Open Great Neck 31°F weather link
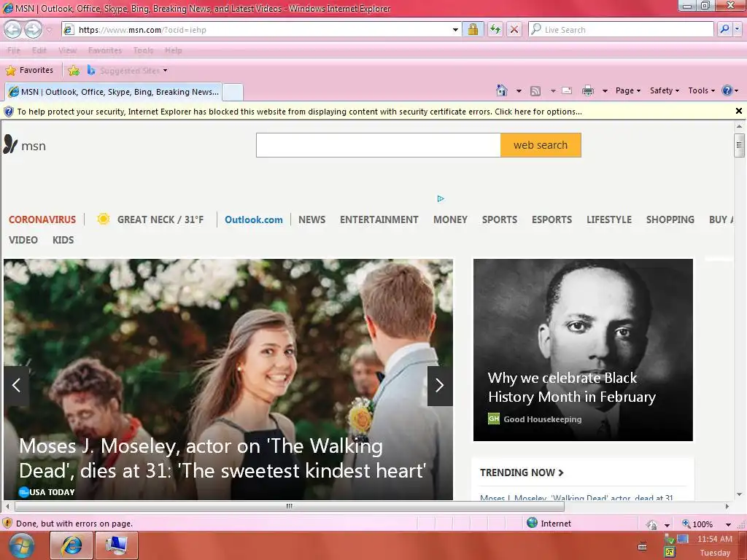Image resolution: width=747 pixels, height=560 pixels. pos(160,219)
